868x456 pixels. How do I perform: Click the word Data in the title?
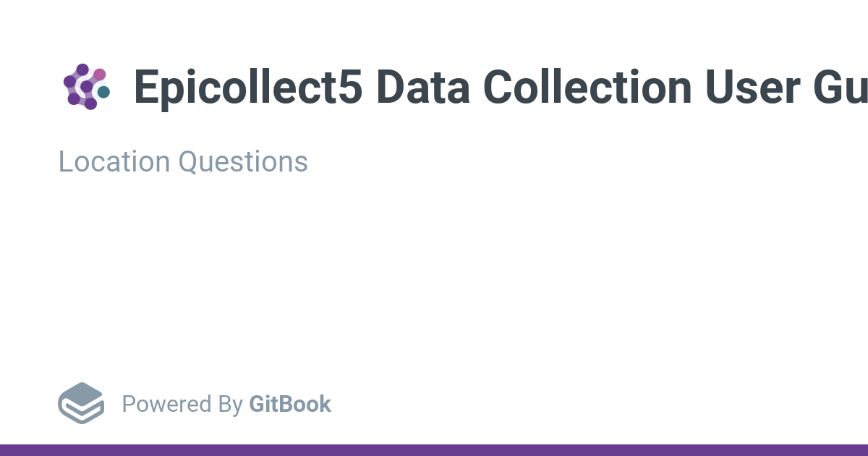click(422, 87)
